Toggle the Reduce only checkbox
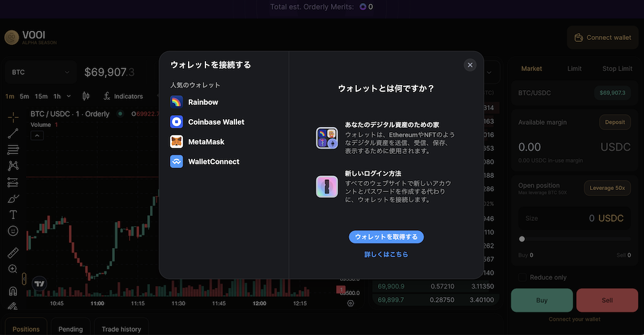644x335 pixels. pos(522,278)
